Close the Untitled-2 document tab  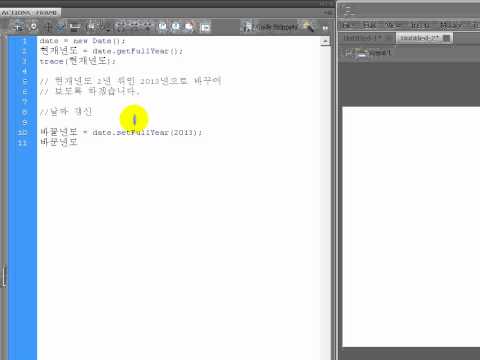point(447,38)
